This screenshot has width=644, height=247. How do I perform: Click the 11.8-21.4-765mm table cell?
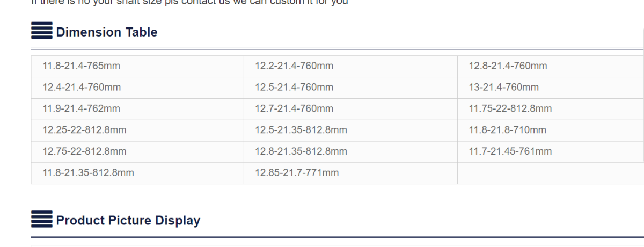[137, 66]
